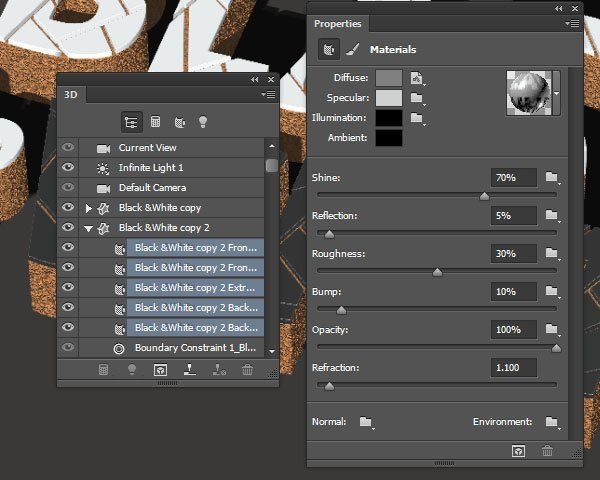Open Specular texture folder icon
Image resolution: width=600 pixels, height=480 pixels.
click(417, 98)
